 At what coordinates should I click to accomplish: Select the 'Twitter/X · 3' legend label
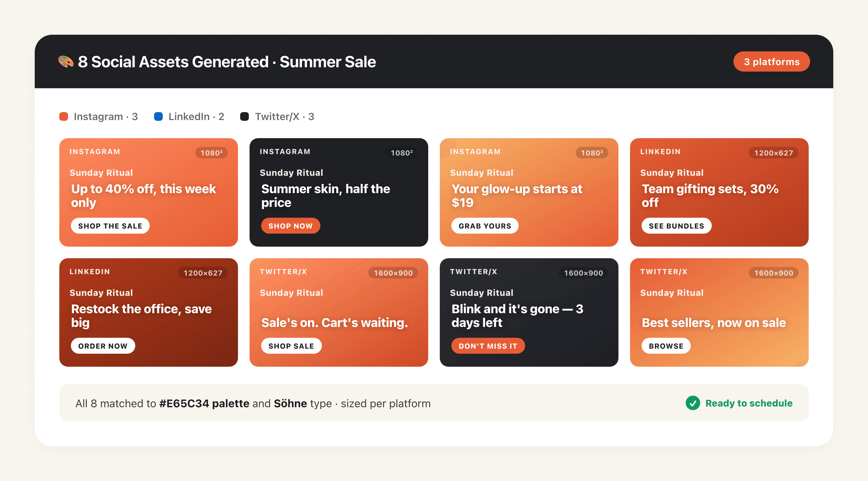pos(285,116)
